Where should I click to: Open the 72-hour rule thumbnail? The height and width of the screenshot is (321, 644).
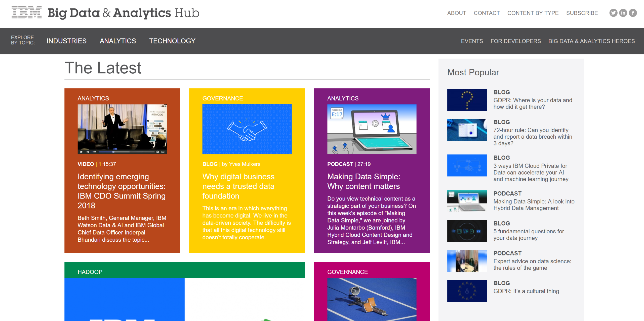click(x=467, y=130)
